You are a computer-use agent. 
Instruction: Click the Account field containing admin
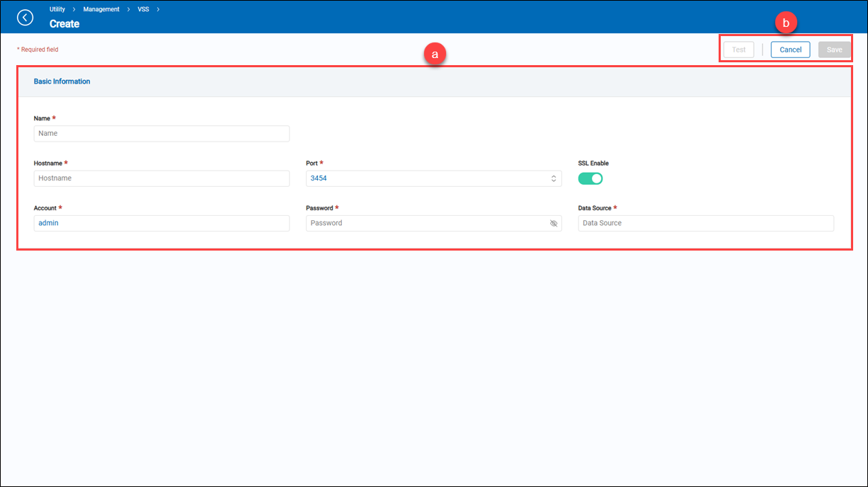(x=161, y=223)
